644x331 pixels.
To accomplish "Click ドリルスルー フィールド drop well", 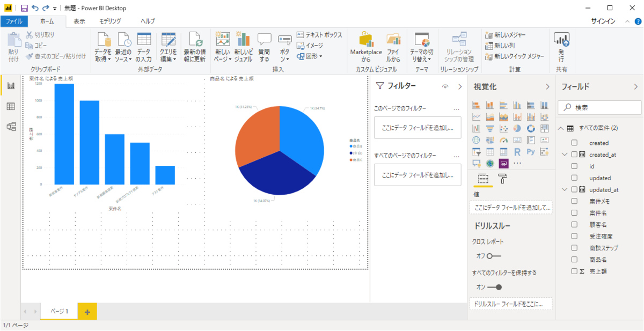I will (x=511, y=304).
